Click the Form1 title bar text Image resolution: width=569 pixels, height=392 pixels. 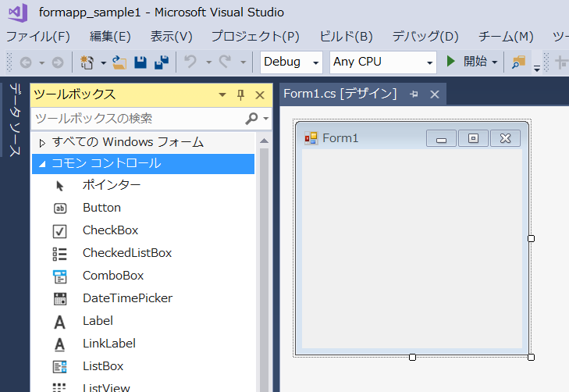[340, 138]
